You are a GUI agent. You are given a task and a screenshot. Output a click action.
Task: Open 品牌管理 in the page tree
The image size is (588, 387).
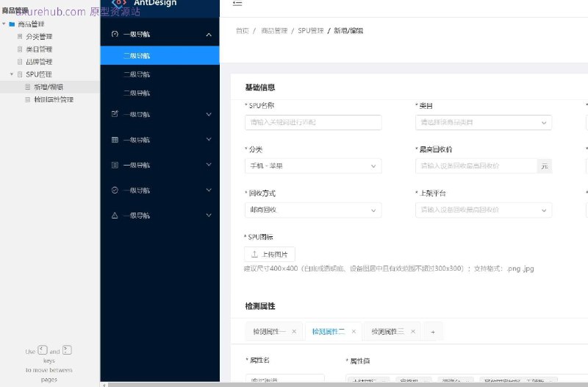pyautogui.click(x=39, y=62)
